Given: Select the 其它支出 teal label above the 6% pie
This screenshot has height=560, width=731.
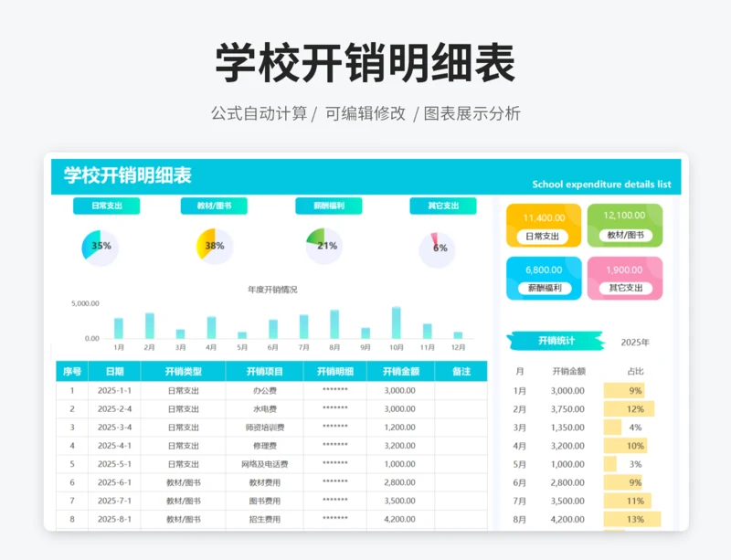Looking at the screenshot, I should click(x=443, y=206).
